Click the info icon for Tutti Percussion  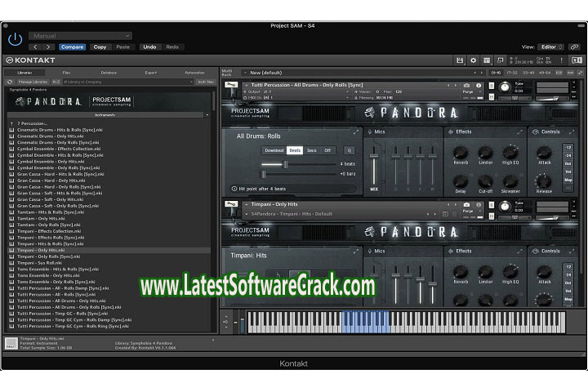(x=479, y=86)
